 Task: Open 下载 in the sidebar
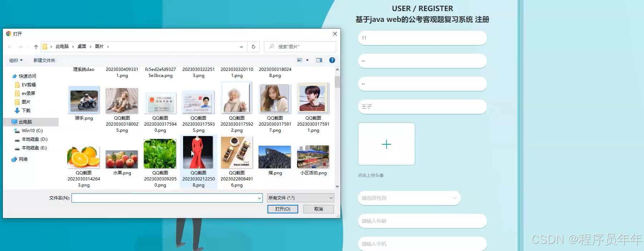pos(23,111)
